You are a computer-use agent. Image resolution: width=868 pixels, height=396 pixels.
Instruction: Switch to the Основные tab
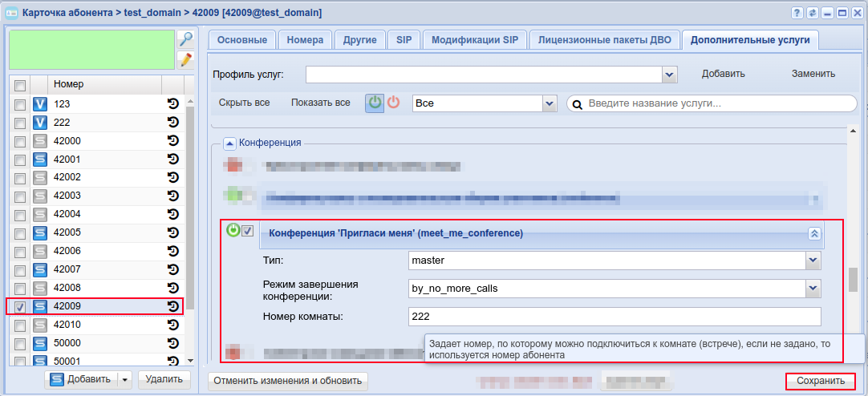point(242,40)
